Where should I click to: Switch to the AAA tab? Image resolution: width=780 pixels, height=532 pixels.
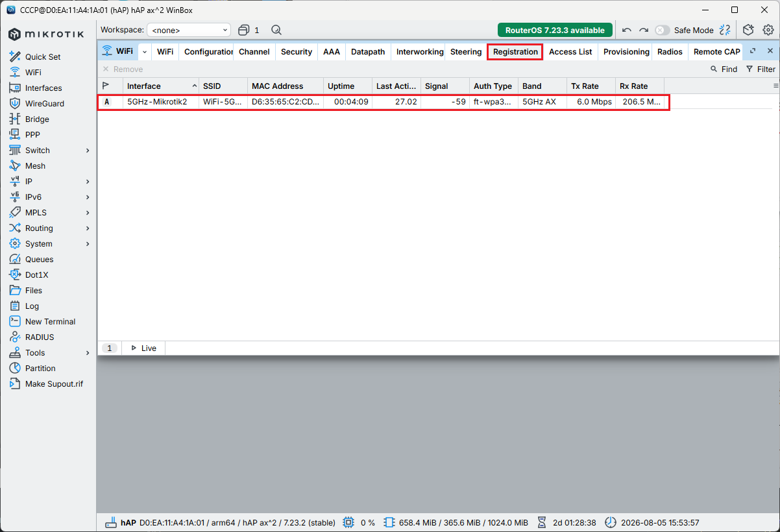pyautogui.click(x=332, y=52)
